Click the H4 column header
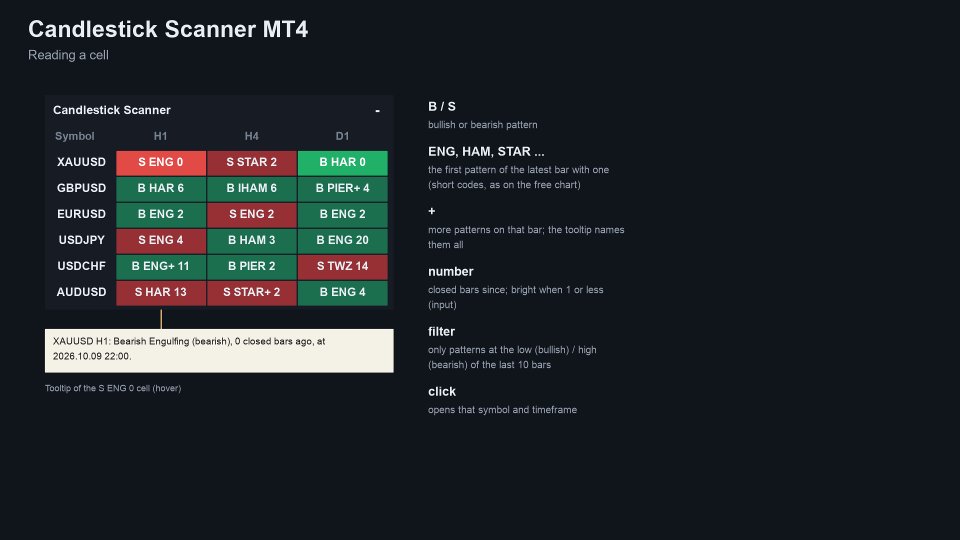The image size is (960, 540). pos(252,137)
